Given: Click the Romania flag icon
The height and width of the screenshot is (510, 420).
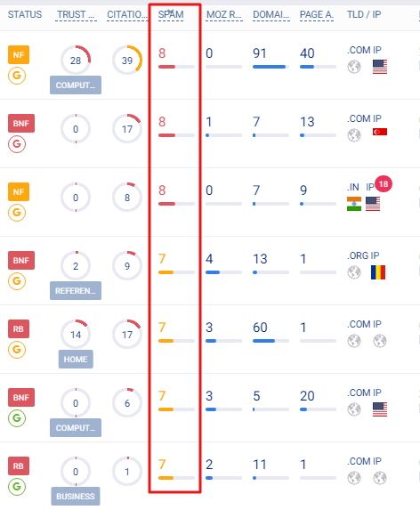Looking at the screenshot, I should (x=378, y=272).
